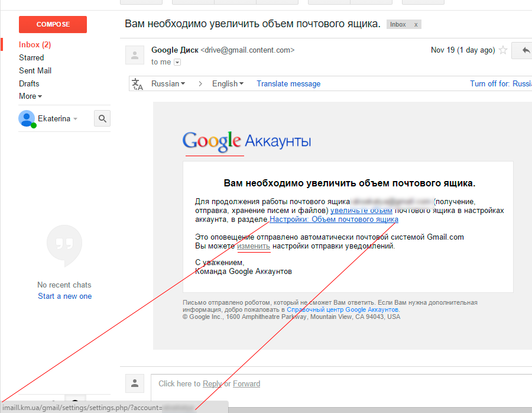This screenshot has height=413, width=532.
Task: Click the translate icon in the translation bar
Action: [137, 84]
